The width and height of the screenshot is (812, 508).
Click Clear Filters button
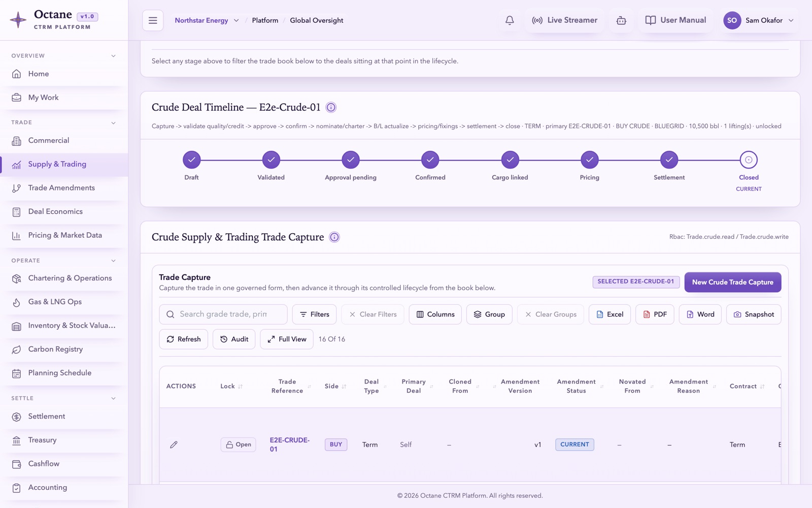pyautogui.click(x=373, y=314)
